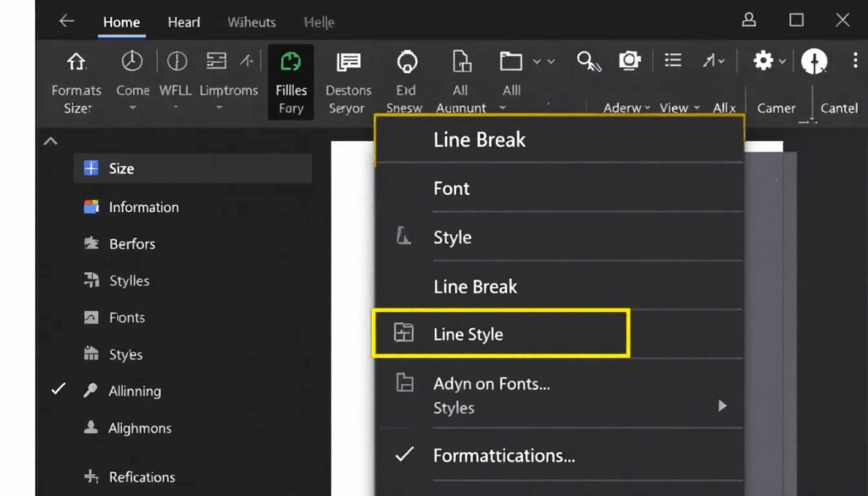Click the Size plus icon in sidebar
This screenshot has width=868, height=496.
click(x=91, y=168)
